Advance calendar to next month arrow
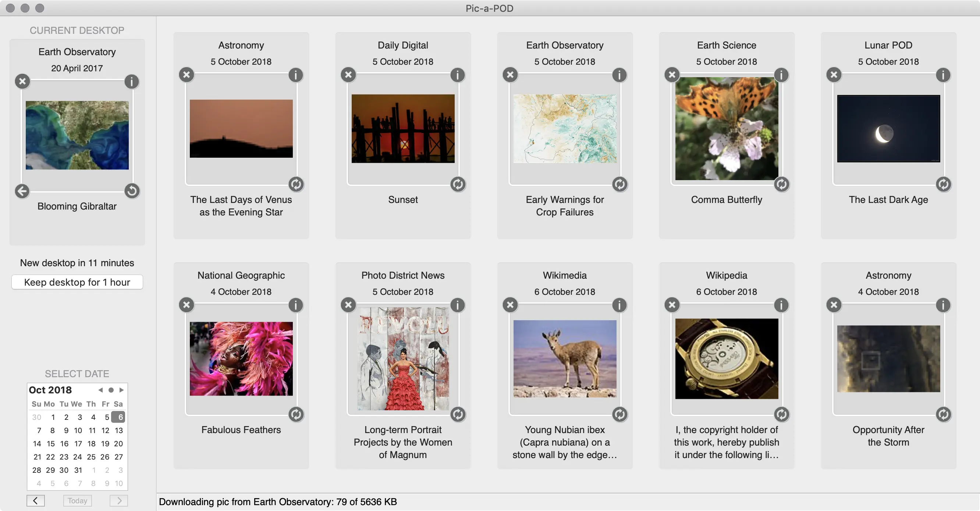Image resolution: width=980 pixels, height=511 pixels. tap(121, 390)
